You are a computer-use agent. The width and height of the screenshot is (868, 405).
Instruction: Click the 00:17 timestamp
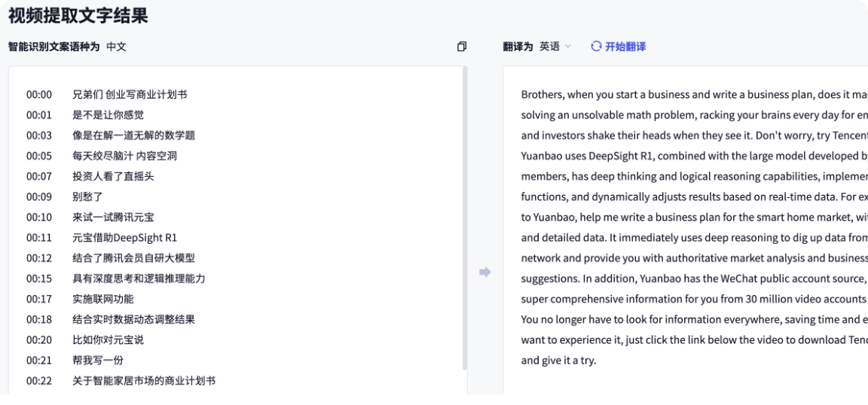point(38,300)
